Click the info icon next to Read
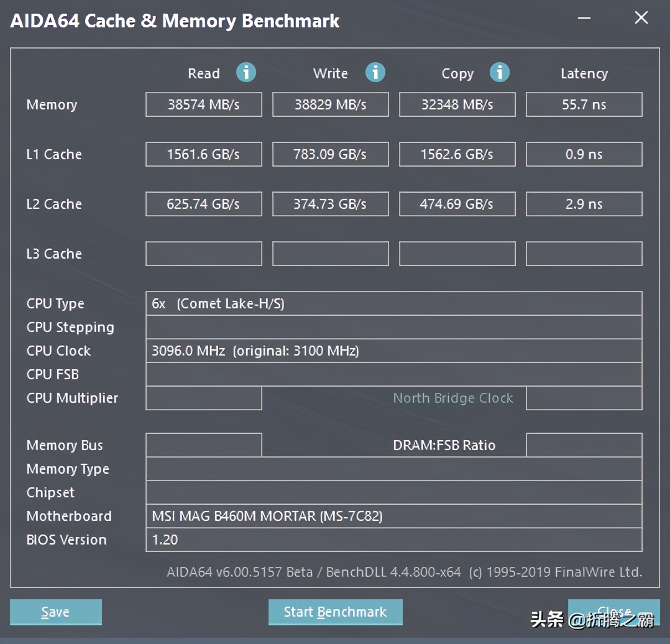Viewport: 670px width, 644px height. click(x=246, y=73)
